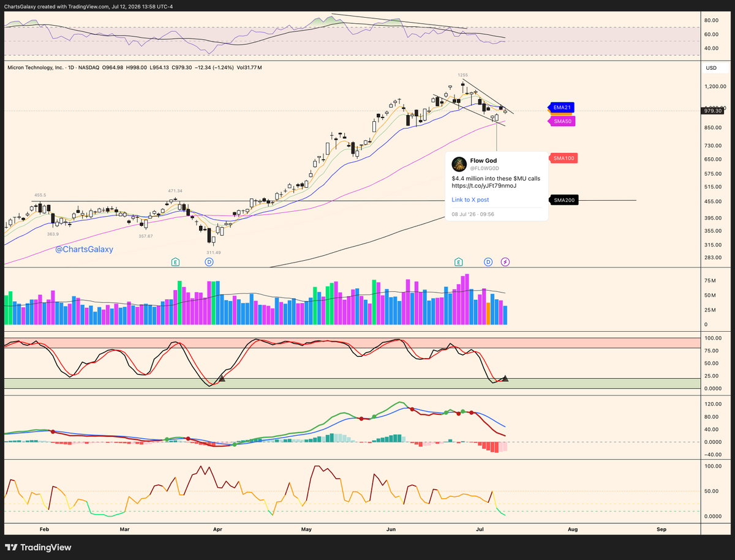
Task: Select the SMA100 red label
Action: (563, 159)
